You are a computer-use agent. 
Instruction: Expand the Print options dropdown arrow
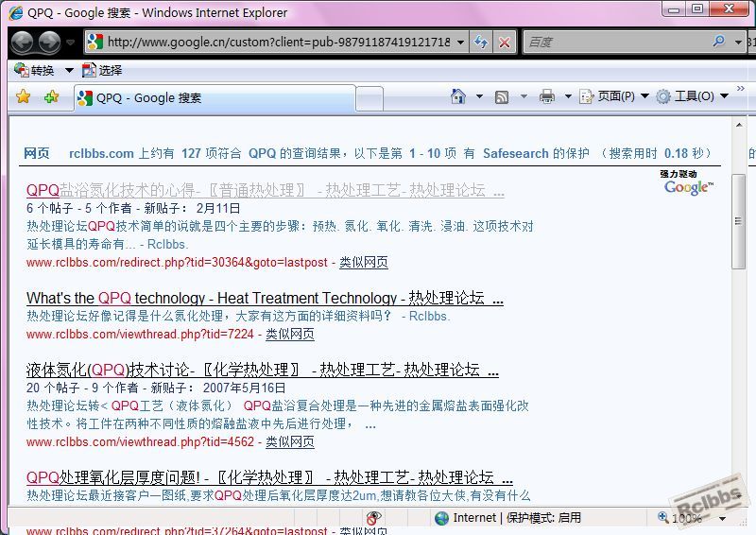[x=568, y=96]
